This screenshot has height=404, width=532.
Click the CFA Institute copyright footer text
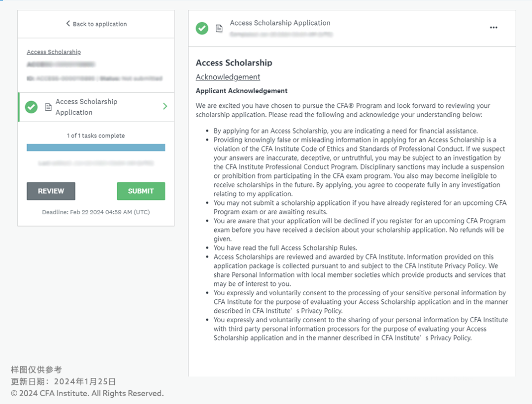pyautogui.click(x=87, y=393)
